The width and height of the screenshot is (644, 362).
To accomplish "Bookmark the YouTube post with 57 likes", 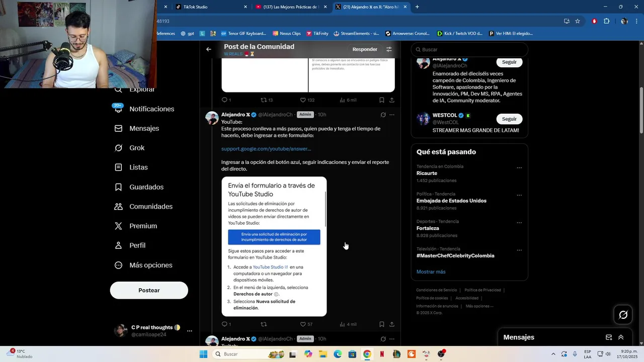I will point(382,324).
